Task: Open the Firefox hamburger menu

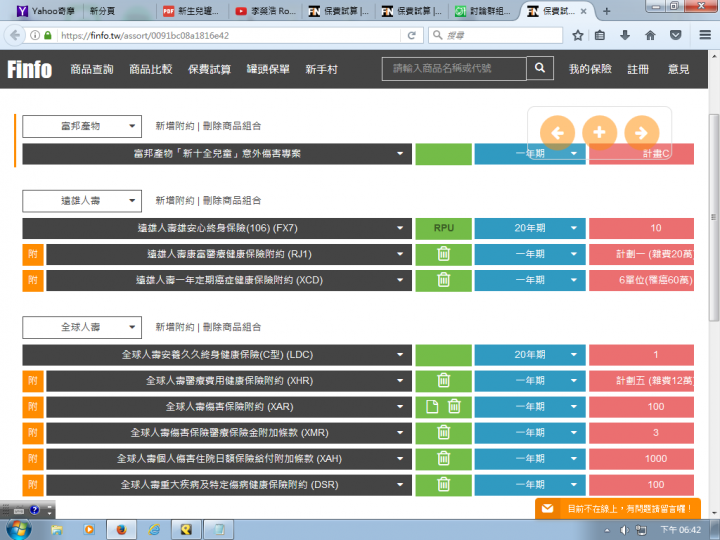Action: [705, 35]
